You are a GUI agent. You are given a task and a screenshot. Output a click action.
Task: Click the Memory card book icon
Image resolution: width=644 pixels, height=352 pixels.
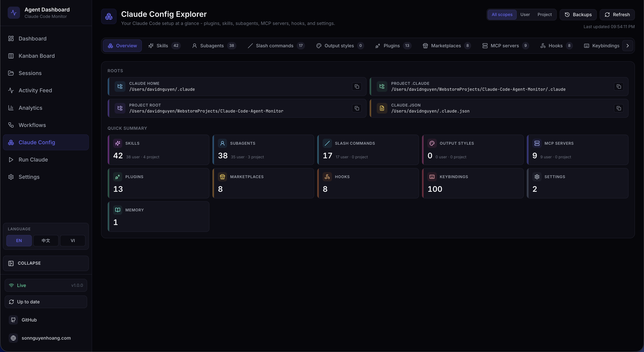(x=118, y=210)
